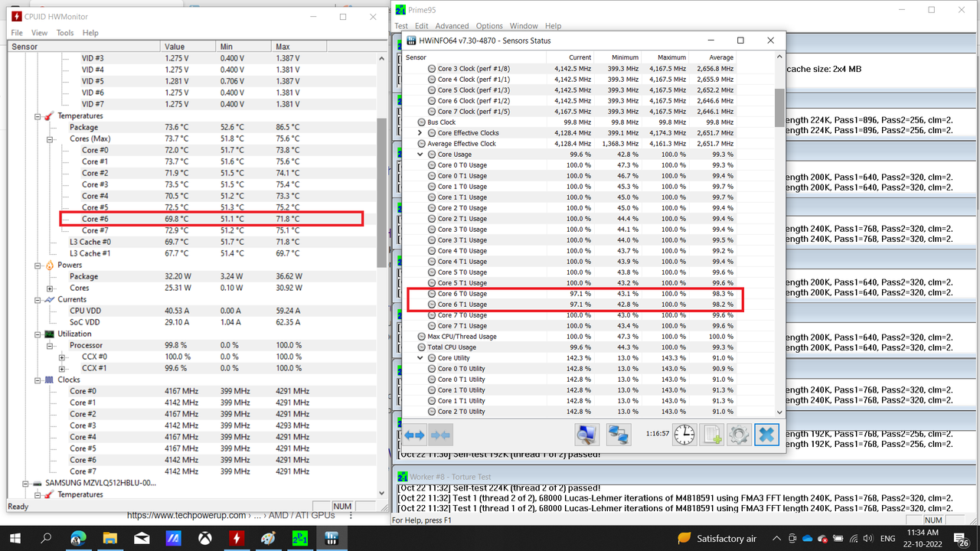Expand the CCX #0 node in HWMonitor
The width and height of the screenshot is (980, 551).
click(62, 357)
